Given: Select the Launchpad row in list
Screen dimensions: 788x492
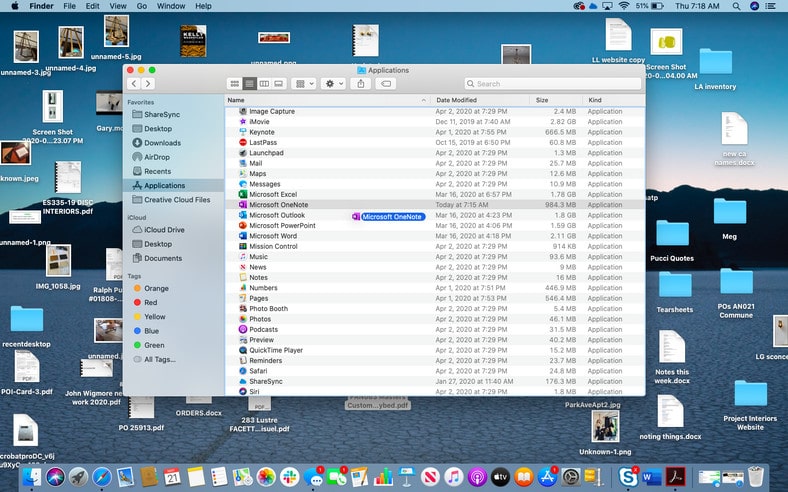Looking at the screenshot, I should point(435,153).
